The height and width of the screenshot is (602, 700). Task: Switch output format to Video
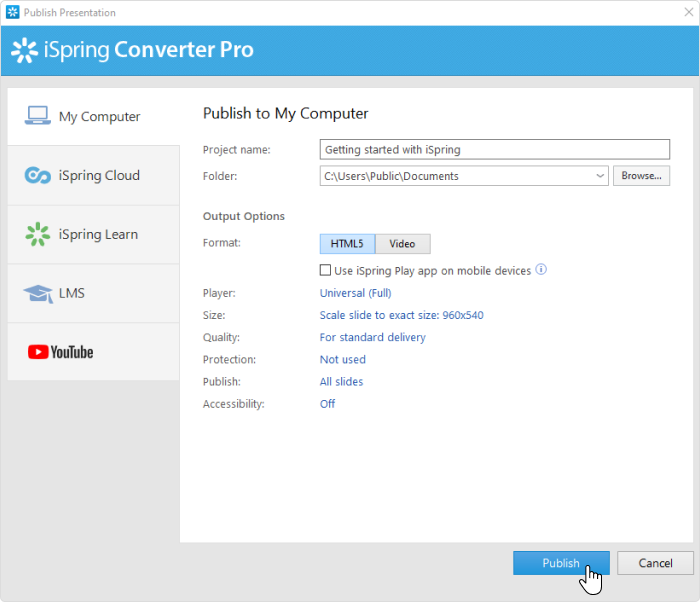403,244
